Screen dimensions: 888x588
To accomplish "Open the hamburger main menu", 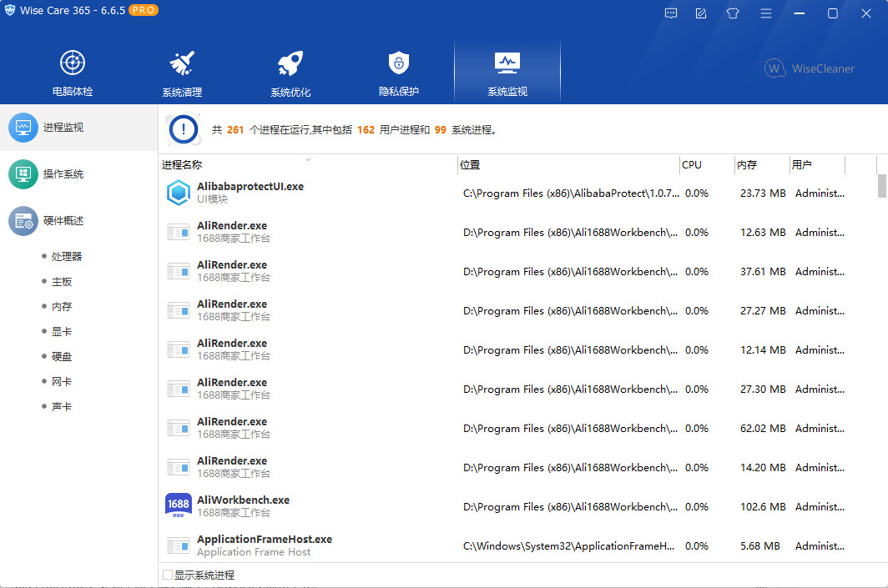I will click(765, 13).
